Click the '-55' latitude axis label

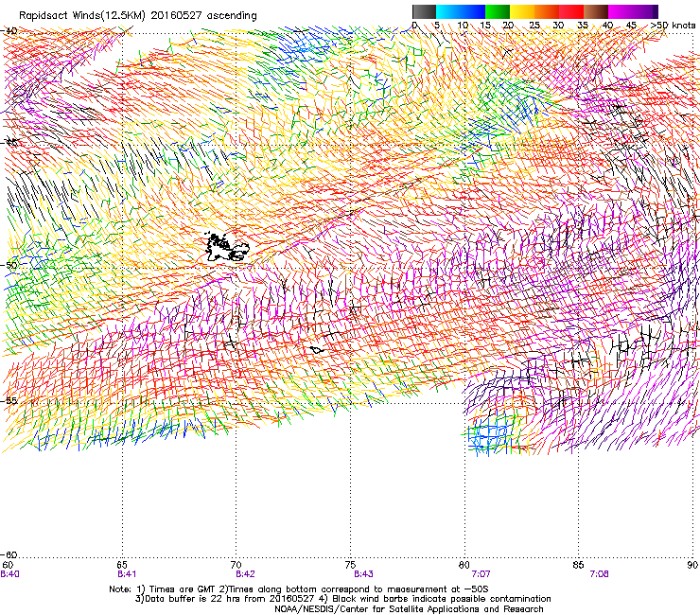9,400
